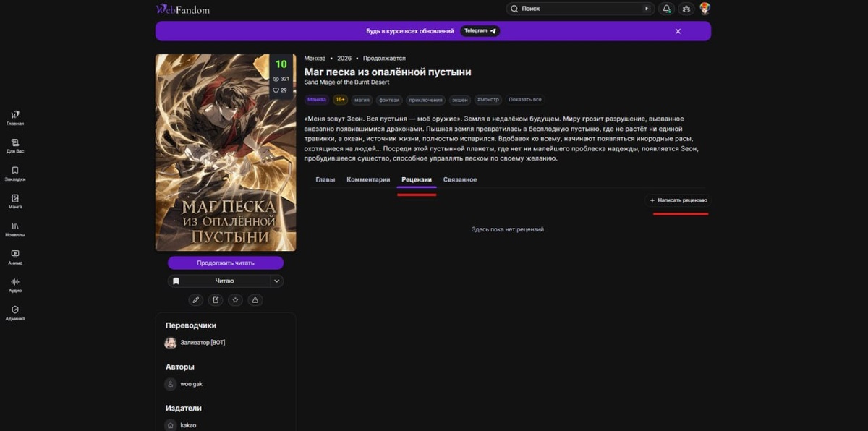Click the Продолжить читать button
Image resolution: width=868 pixels, height=431 pixels.
(x=226, y=263)
